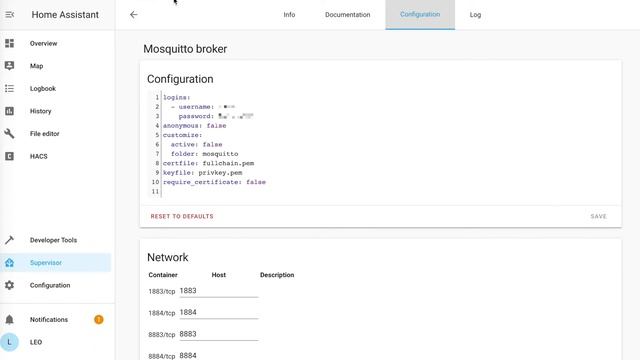Click the Notifications bell icon

9,320
